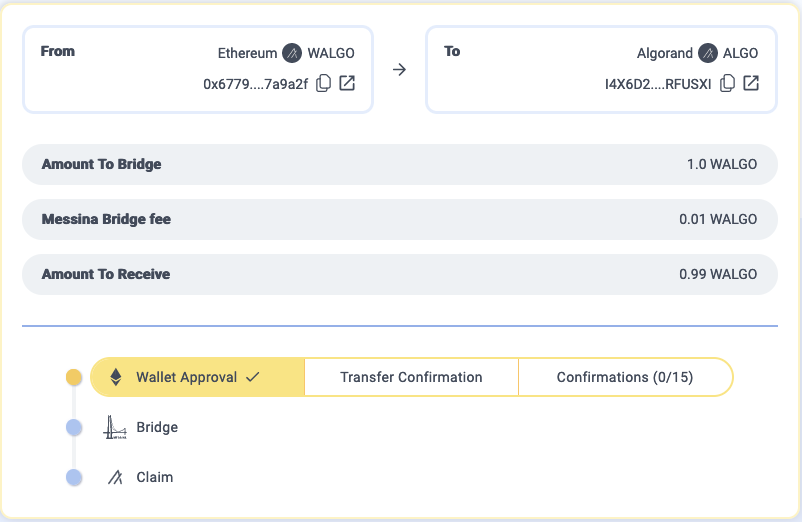Click the Claim step label
The width and height of the screenshot is (802, 522).
[x=154, y=477]
